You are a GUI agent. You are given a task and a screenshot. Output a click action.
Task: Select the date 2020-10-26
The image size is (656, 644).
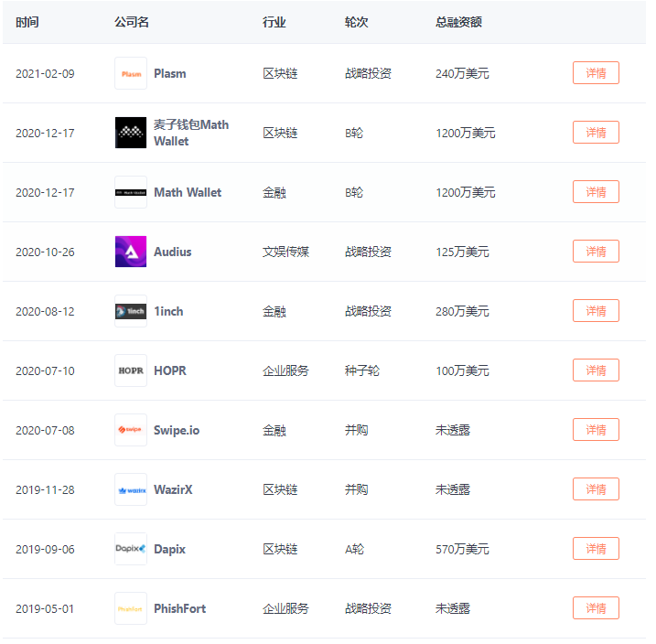click(x=45, y=252)
